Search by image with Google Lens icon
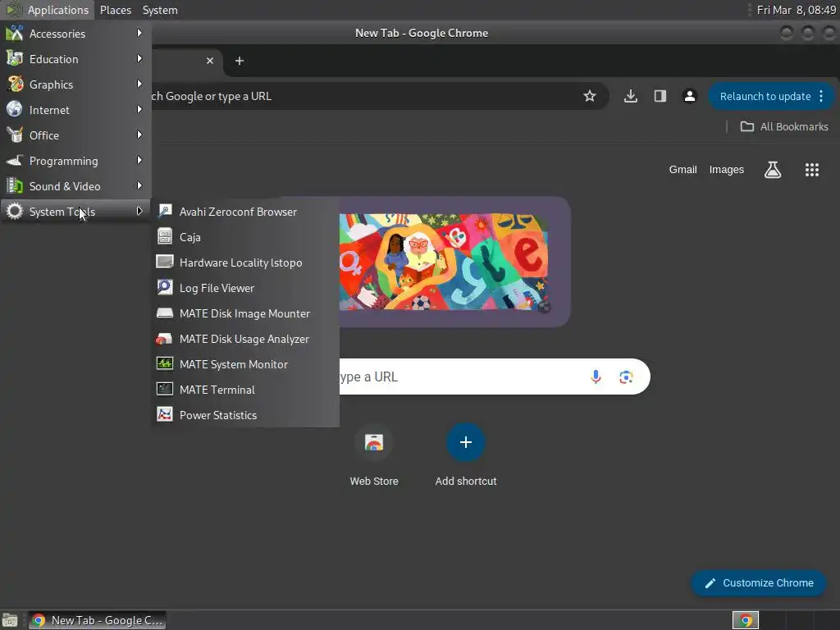 [626, 377]
